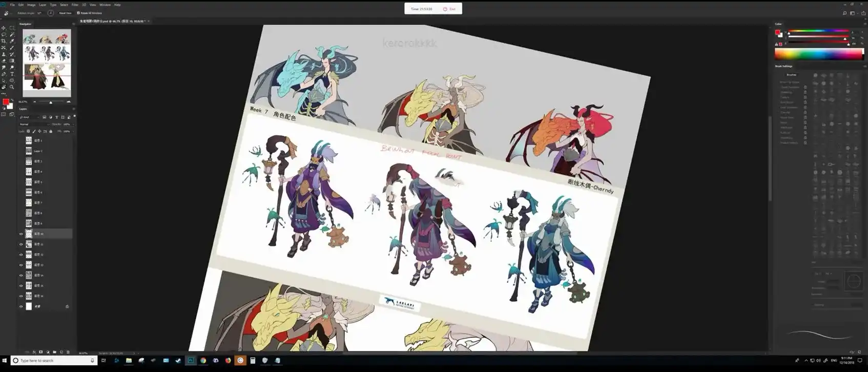Select the Type tool
The image size is (868, 372).
tap(12, 74)
